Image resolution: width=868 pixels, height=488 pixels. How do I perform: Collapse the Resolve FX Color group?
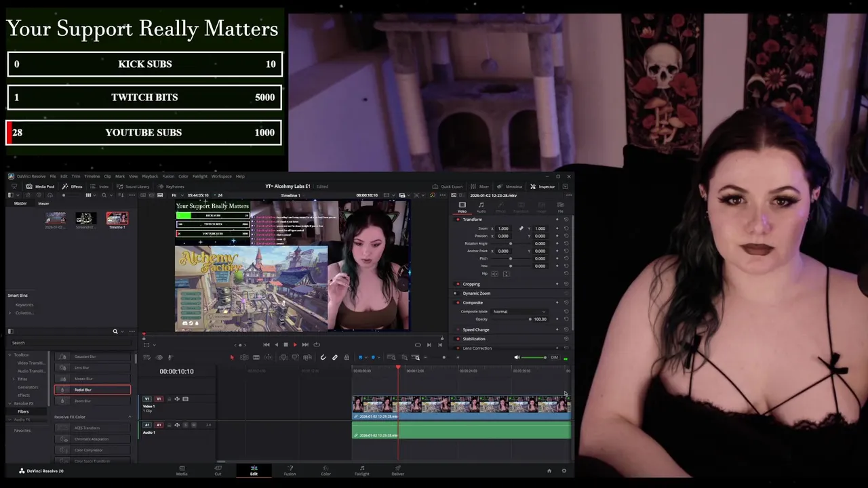[130, 417]
